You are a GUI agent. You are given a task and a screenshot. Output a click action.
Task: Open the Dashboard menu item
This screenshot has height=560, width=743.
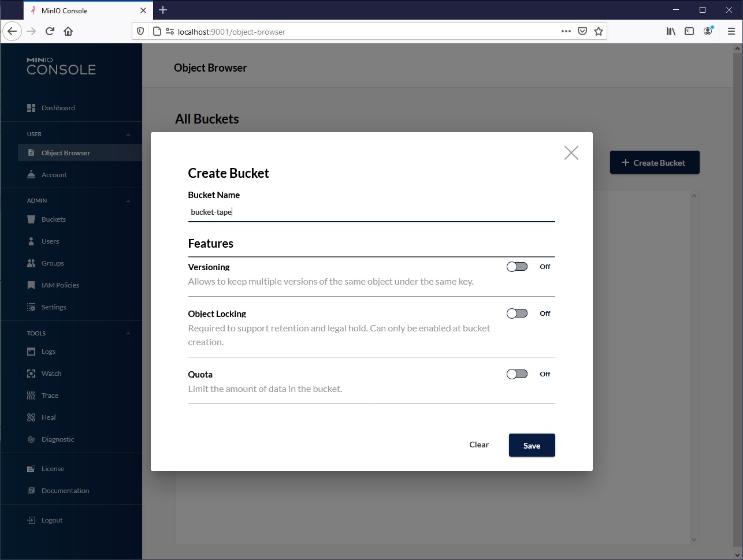tap(58, 108)
